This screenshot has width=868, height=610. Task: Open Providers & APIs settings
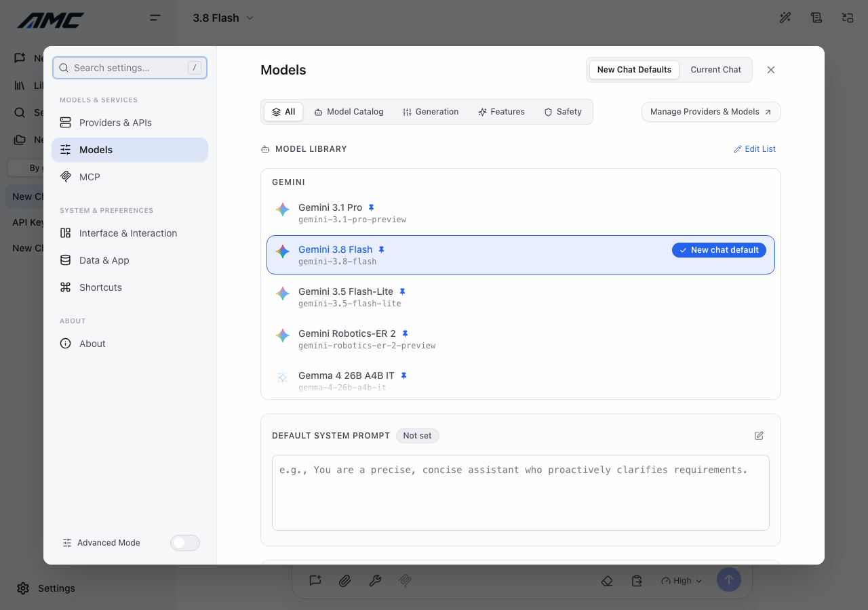(130, 123)
